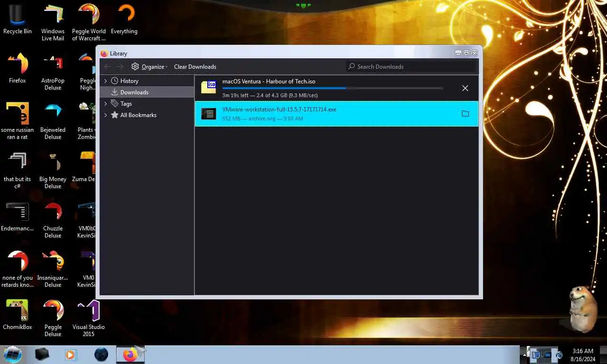
Task: Open the media player taskbar icon
Action: [x=71, y=354]
